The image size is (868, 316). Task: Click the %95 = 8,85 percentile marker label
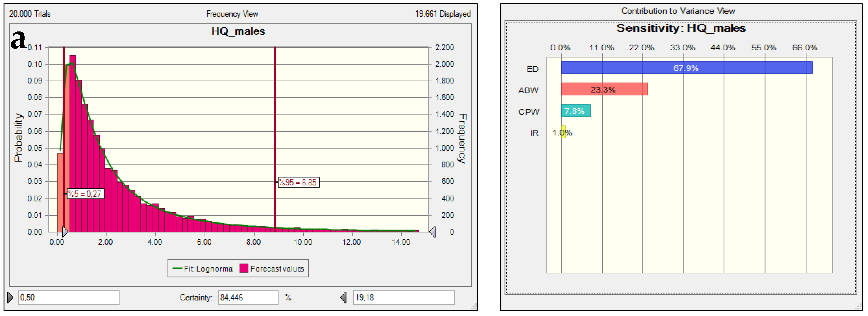(x=299, y=182)
